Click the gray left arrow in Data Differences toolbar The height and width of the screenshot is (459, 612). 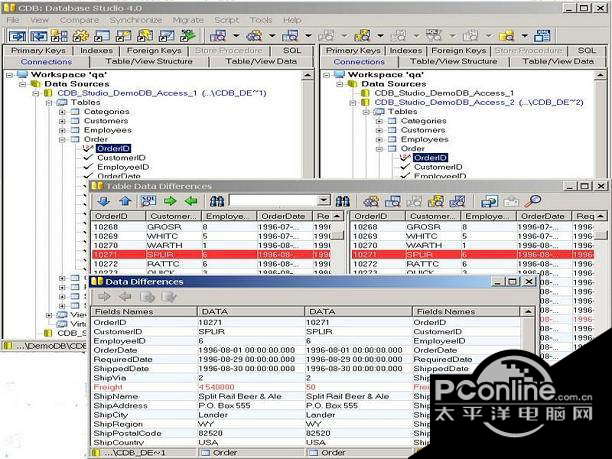pyautogui.click(x=125, y=297)
